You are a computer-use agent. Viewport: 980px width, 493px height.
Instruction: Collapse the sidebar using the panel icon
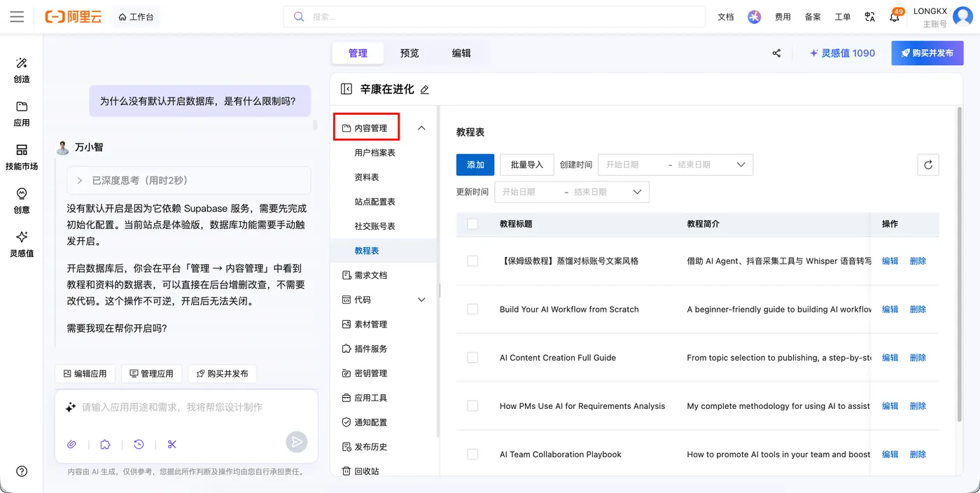(346, 89)
